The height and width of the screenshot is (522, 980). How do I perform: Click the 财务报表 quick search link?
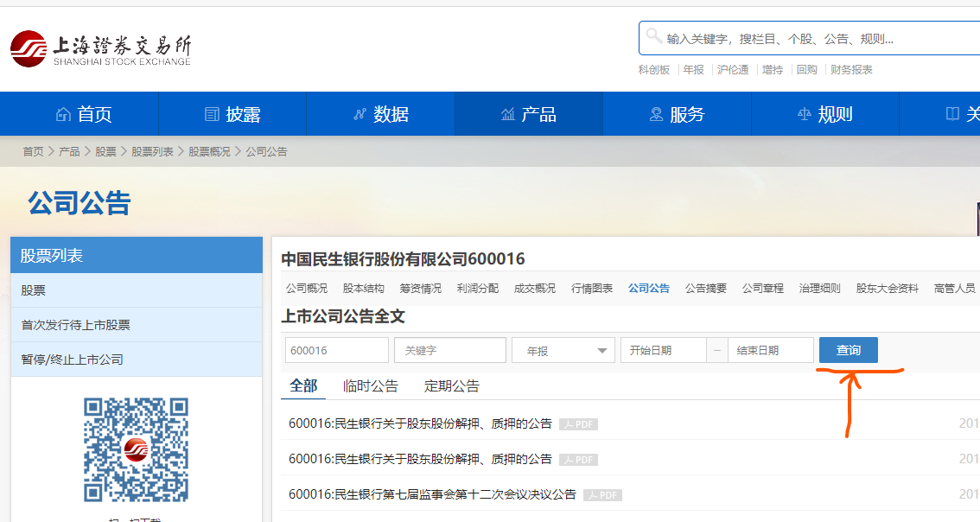coord(851,69)
